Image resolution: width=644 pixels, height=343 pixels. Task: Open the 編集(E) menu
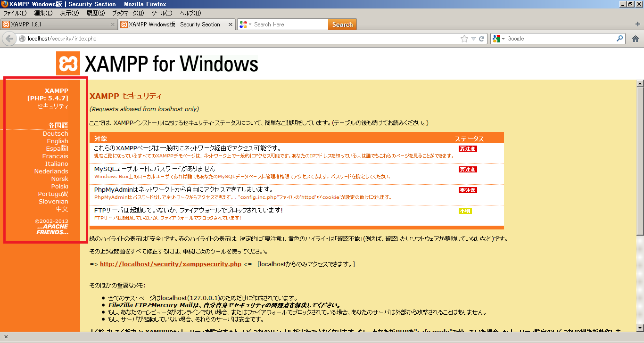[x=43, y=13]
